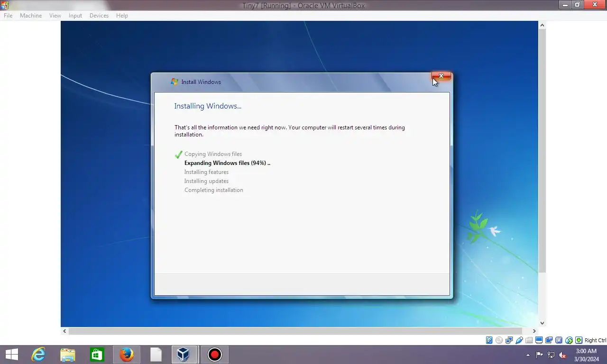Viewport: 607px width, 364px height.
Task: Click the green keyboard capture arrow icon
Action: pyautogui.click(x=579, y=340)
